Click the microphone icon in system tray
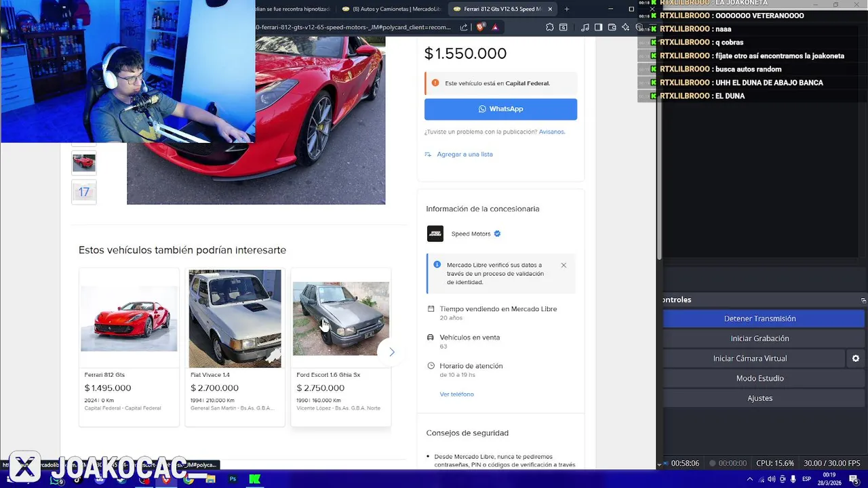Viewport: 868px width, 488px height. 793,479
